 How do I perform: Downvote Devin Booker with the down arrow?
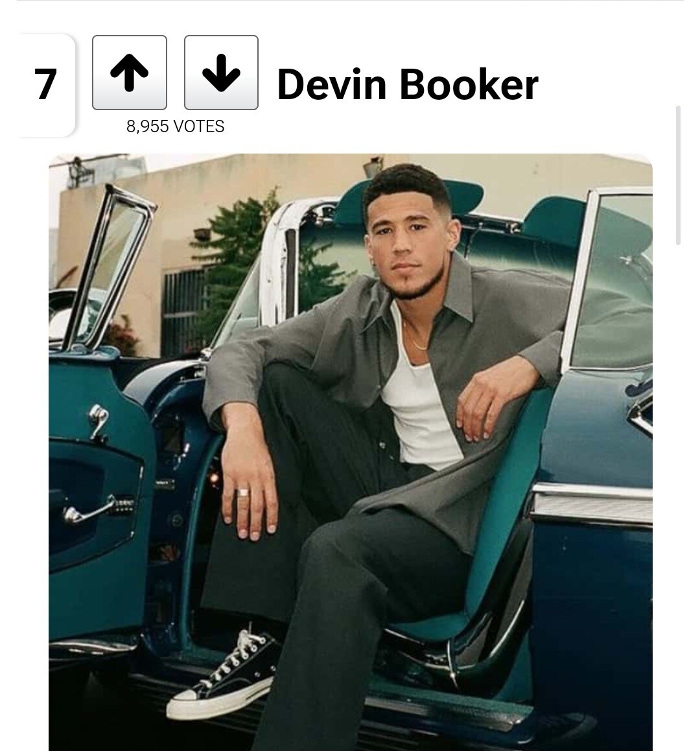[221, 73]
